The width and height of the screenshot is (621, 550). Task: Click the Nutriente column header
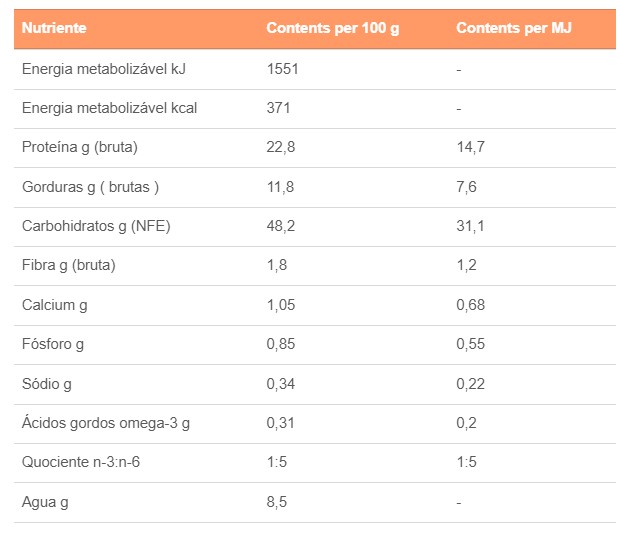click(x=54, y=28)
